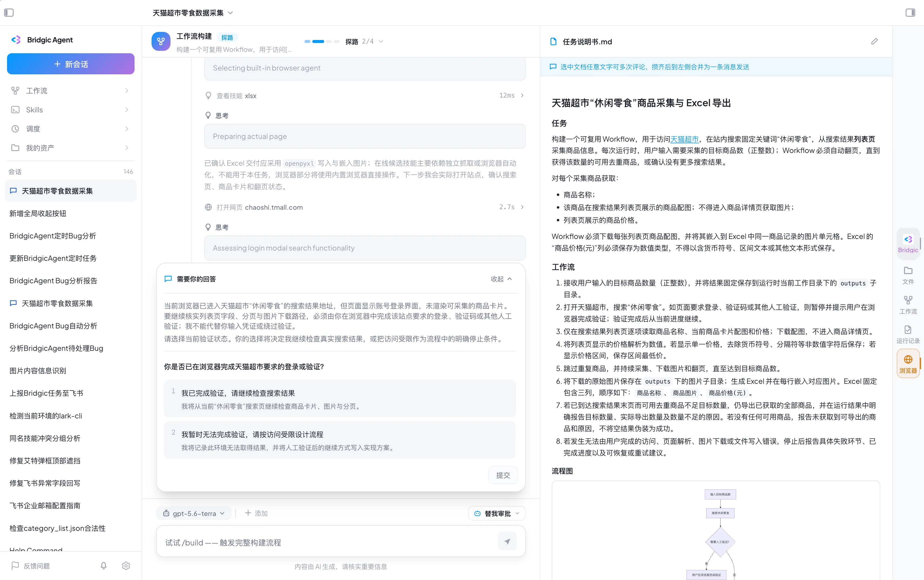Open the Bridgic tab in right rail
Screen dimensions: 924x580
908,244
